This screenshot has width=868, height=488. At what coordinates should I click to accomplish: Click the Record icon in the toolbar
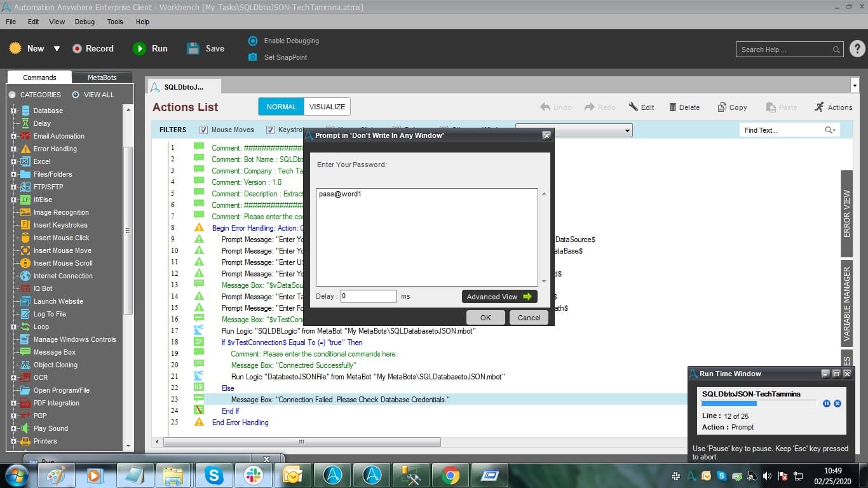(x=77, y=48)
